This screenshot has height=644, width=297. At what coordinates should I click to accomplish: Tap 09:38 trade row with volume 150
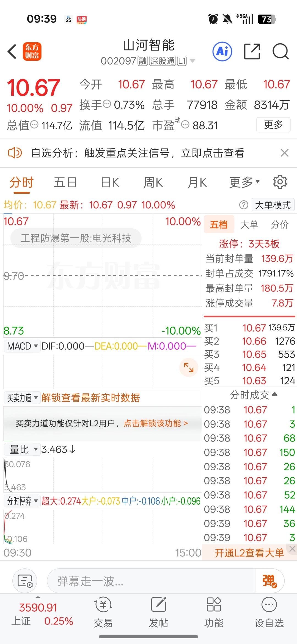coord(249,452)
